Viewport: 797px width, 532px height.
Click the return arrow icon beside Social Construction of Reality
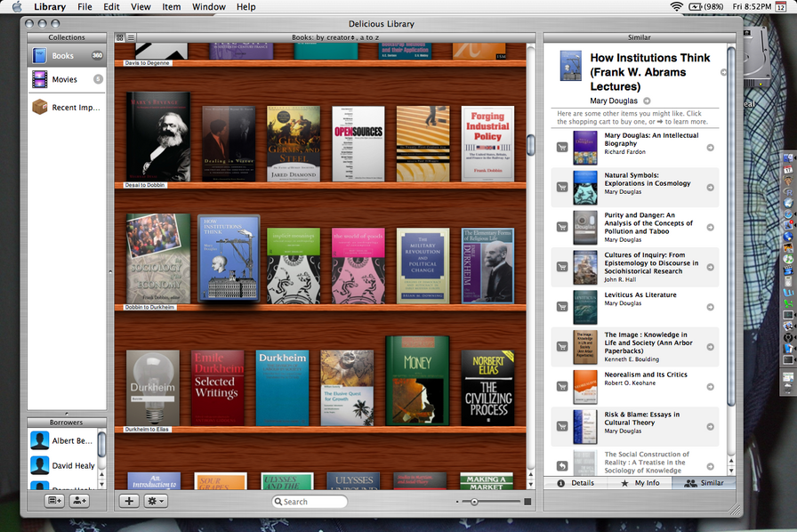point(562,465)
